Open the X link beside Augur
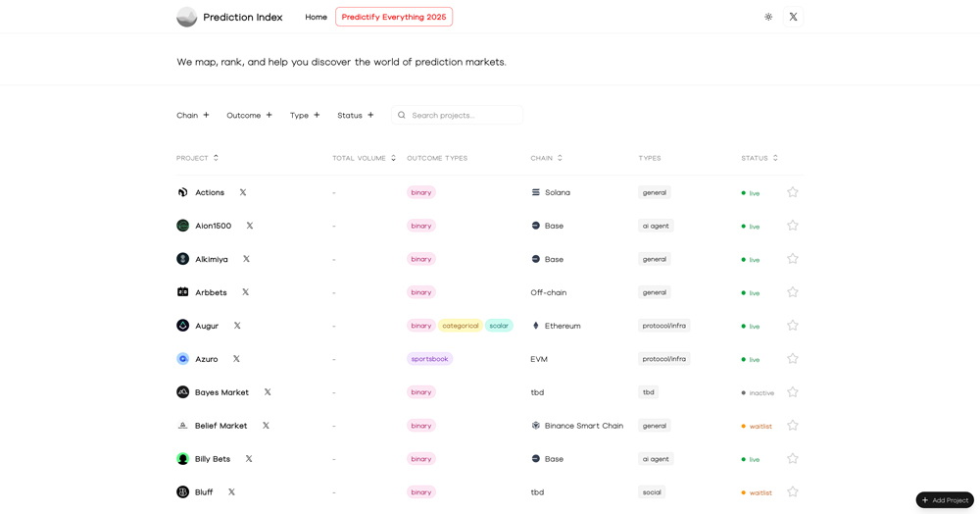Image resolution: width=980 pixels, height=514 pixels. (237, 326)
